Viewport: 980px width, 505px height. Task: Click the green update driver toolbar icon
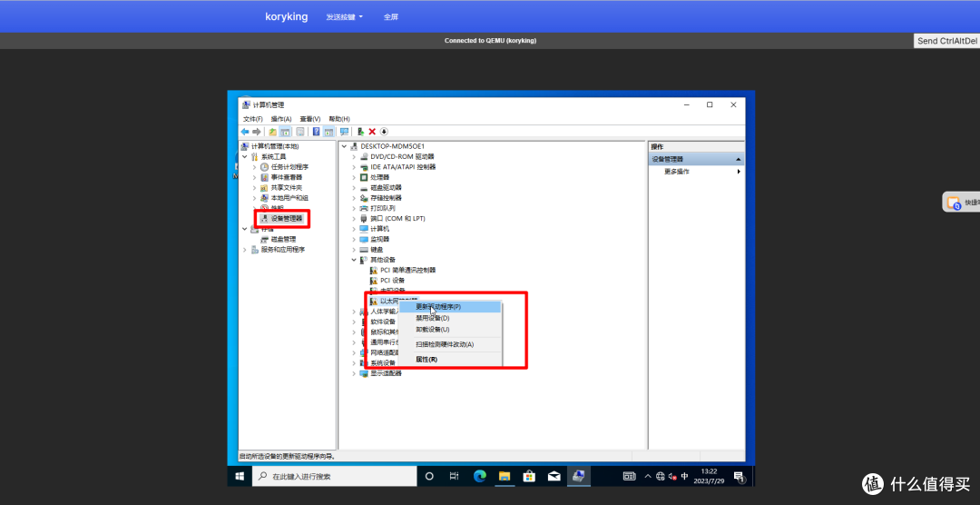click(x=360, y=132)
